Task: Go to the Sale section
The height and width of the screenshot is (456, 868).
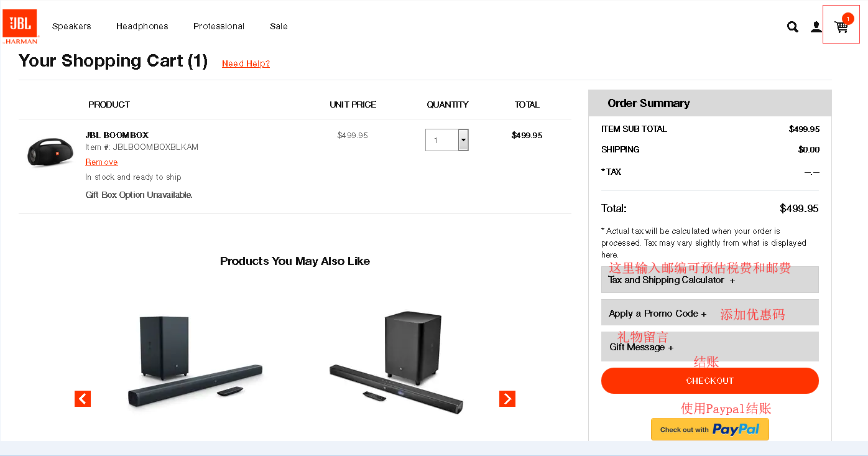Action: (x=279, y=26)
